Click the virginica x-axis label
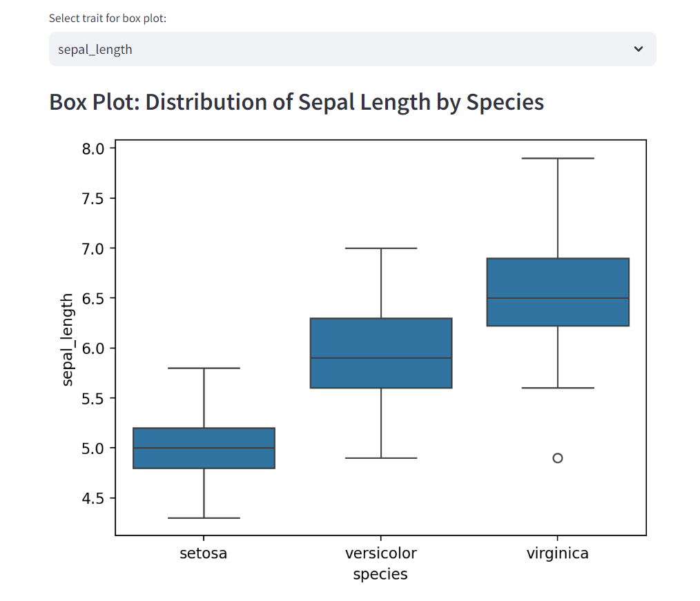700x601 pixels. 557,553
